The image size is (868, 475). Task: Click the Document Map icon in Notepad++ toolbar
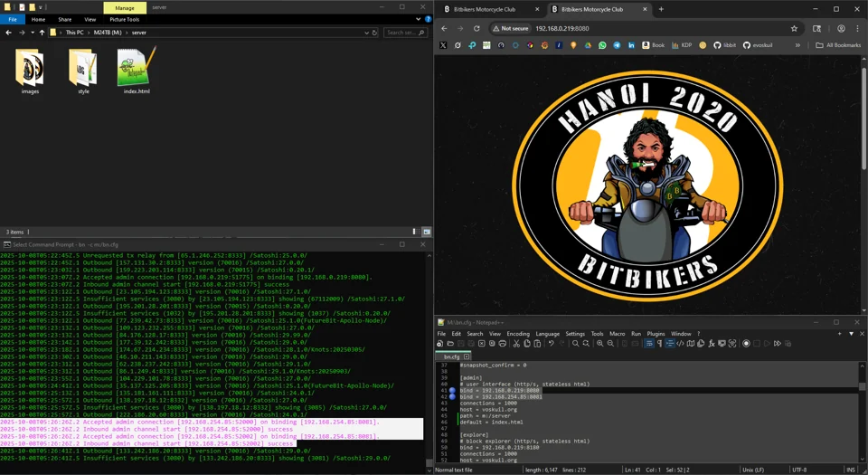click(x=690, y=344)
